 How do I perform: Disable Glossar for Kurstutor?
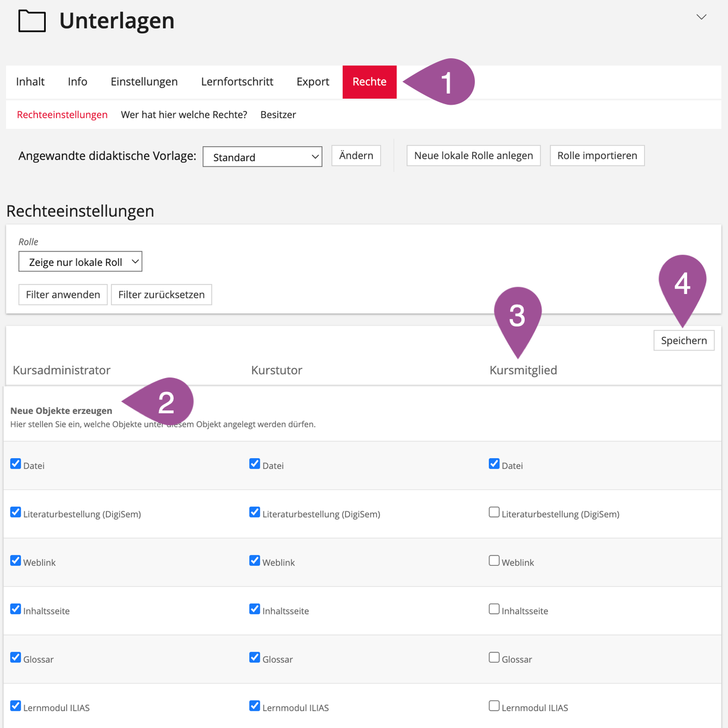[x=255, y=657]
